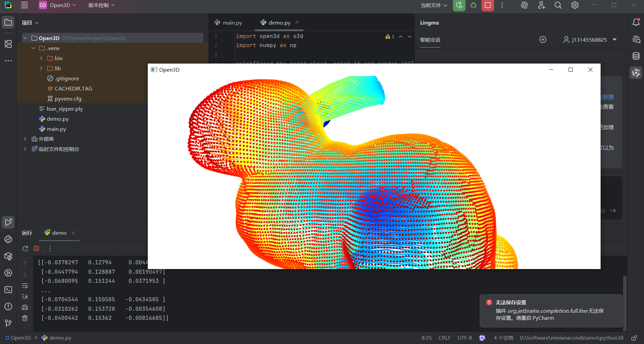Click the Run console vertical scrollbar
The width and height of the screenshot is (644, 344).
pos(624,303)
